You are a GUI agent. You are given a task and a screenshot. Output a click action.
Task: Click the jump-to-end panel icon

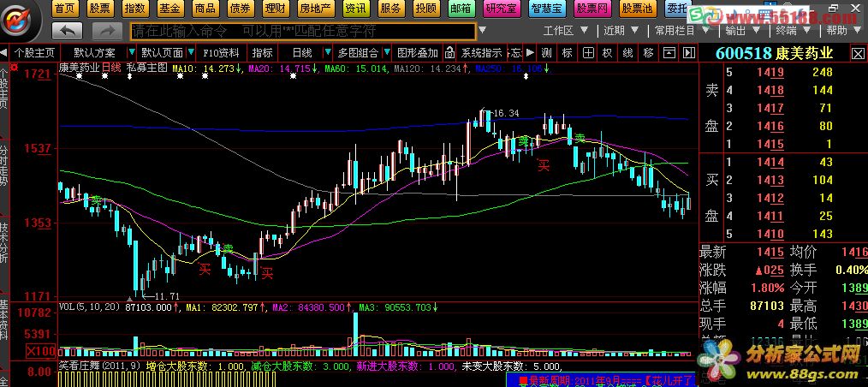[688, 53]
